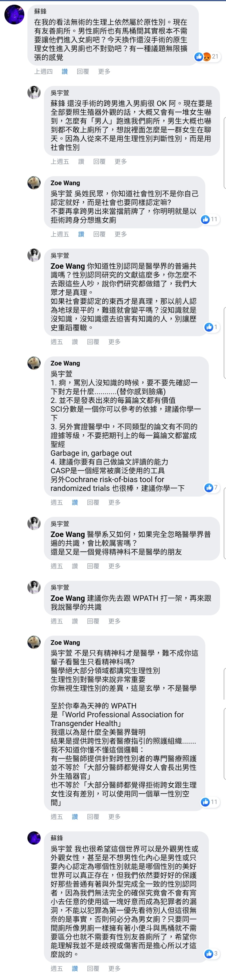The height and width of the screenshot is (980, 226).
Task: Click Zoe Wang's hamster avatar beside the Garbage in comment
Action: coord(34,363)
